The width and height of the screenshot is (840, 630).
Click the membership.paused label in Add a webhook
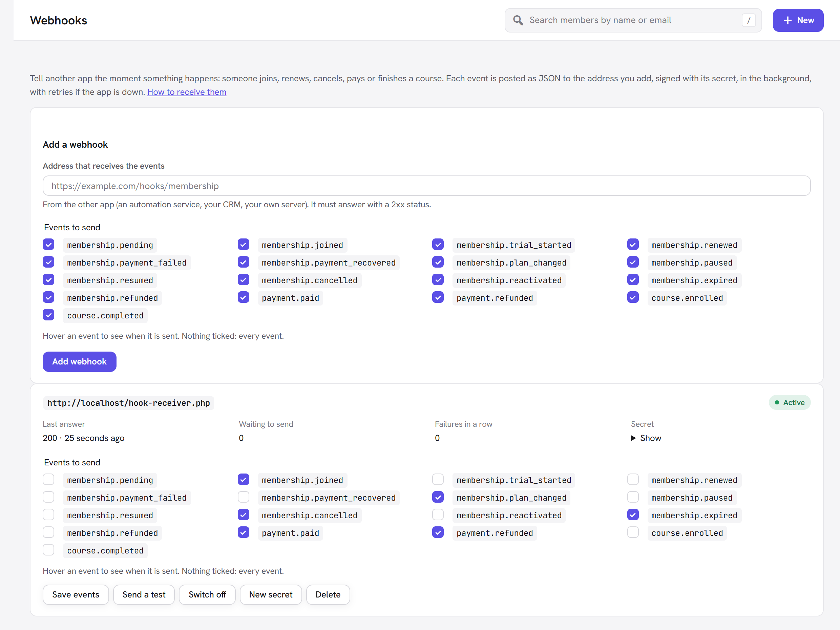[692, 262]
